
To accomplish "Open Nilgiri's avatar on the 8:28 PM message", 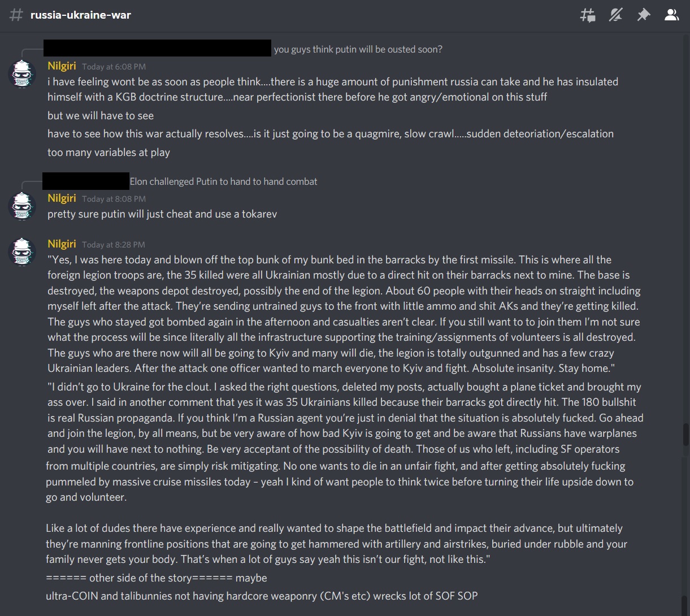I will (x=23, y=251).
